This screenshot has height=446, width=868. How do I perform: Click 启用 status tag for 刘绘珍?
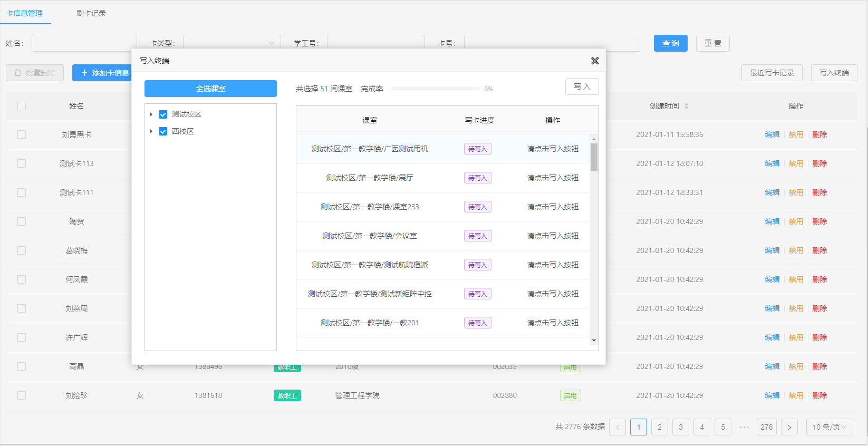[x=570, y=395]
